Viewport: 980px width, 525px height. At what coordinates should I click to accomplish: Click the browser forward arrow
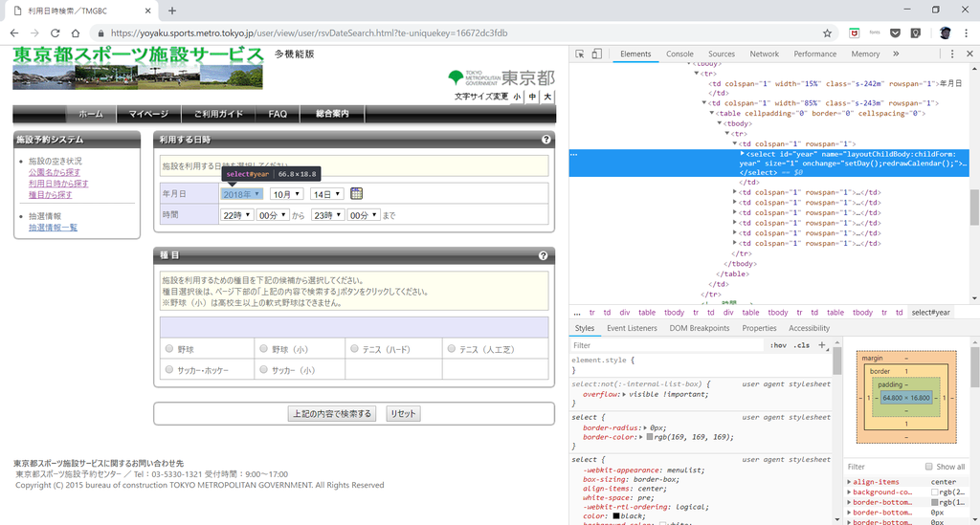[34, 33]
